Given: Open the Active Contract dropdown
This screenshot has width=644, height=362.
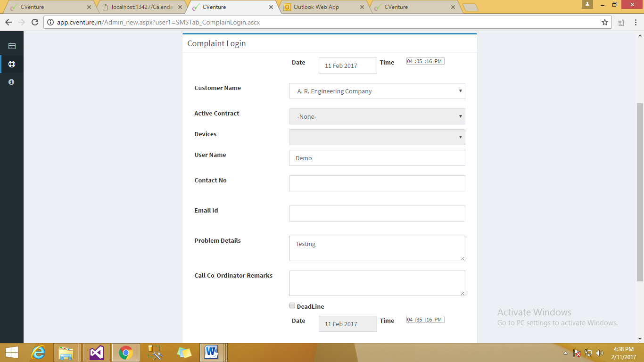Looking at the screenshot, I should point(377,116).
